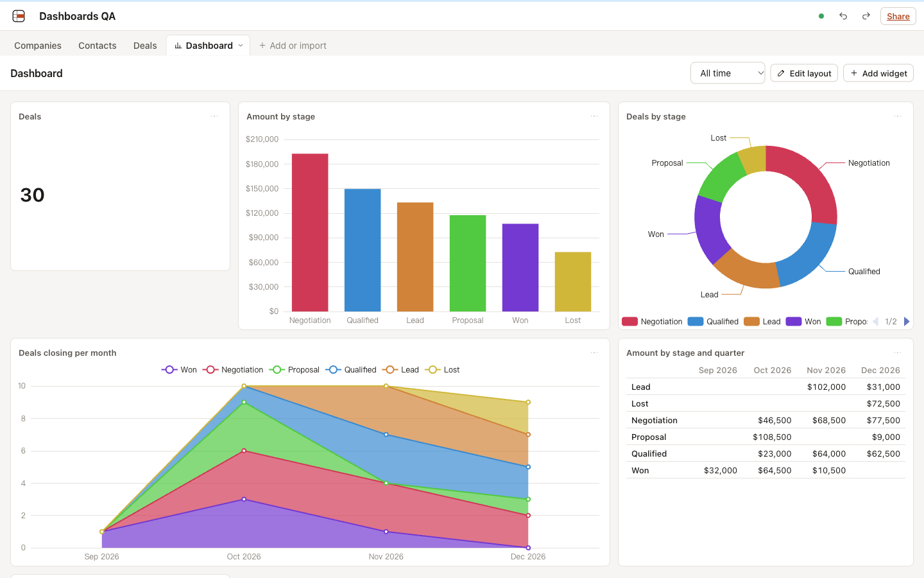Toggle Lost series in Deals closing per month legend

pyautogui.click(x=442, y=370)
